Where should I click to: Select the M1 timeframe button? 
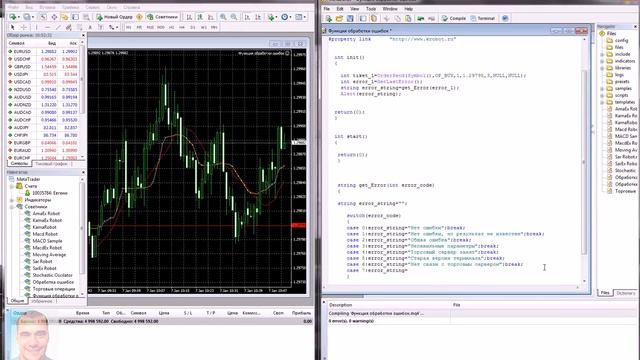tap(129, 27)
